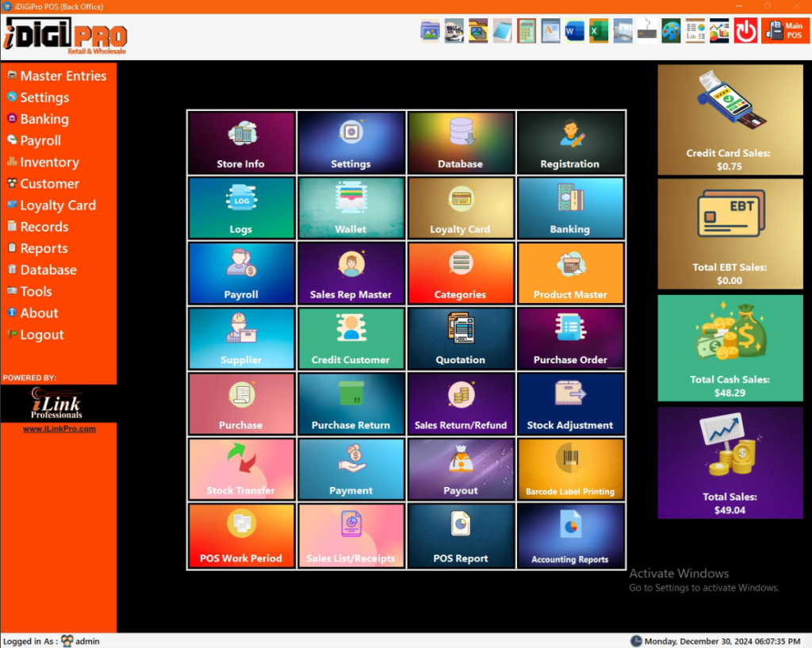Open the Stock Transfer tile
Screen dimensions: 812x648
click(241, 469)
